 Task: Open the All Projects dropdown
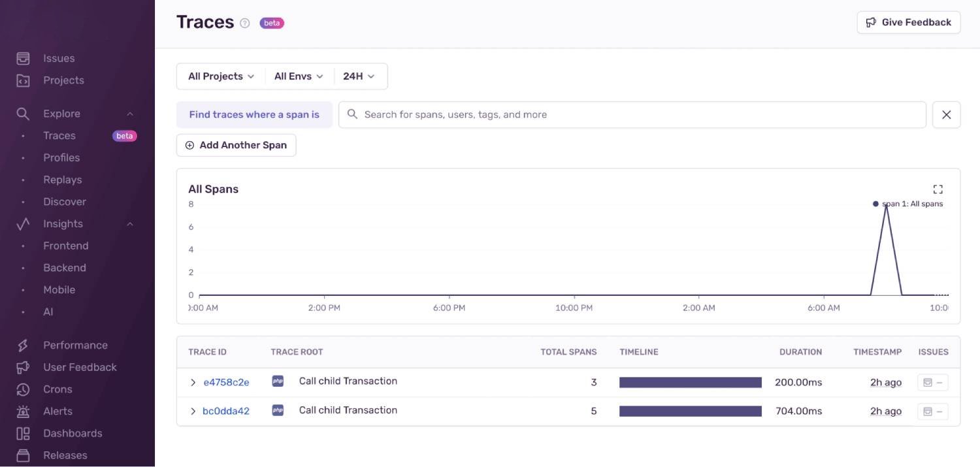coord(220,76)
